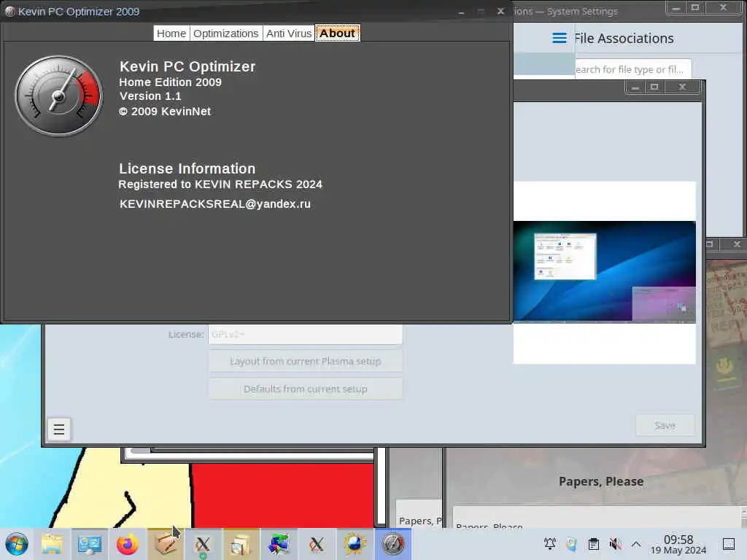
Task: Switch to the Optimizations tab
Action: pos(226,34)
